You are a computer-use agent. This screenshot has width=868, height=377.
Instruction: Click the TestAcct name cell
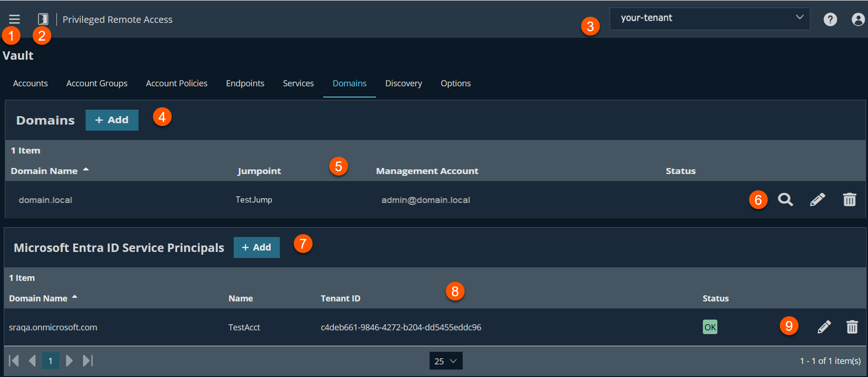coord(244,328)
